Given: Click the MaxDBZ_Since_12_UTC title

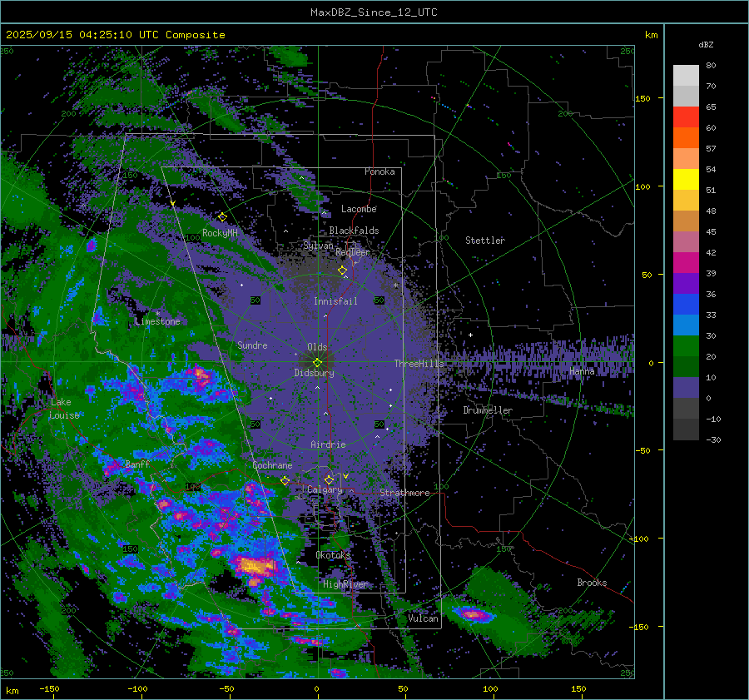Looking at the screenshot, I should point(374,12).
